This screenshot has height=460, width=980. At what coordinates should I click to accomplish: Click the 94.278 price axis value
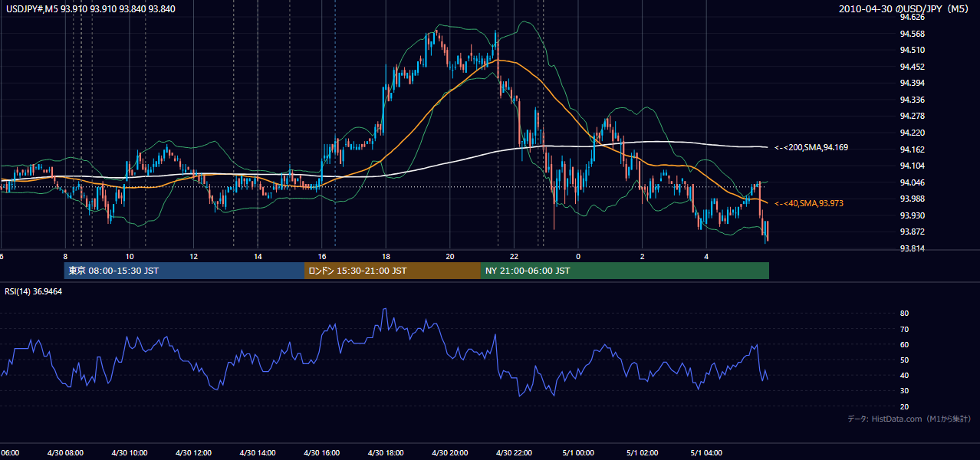tap(913, 116)
